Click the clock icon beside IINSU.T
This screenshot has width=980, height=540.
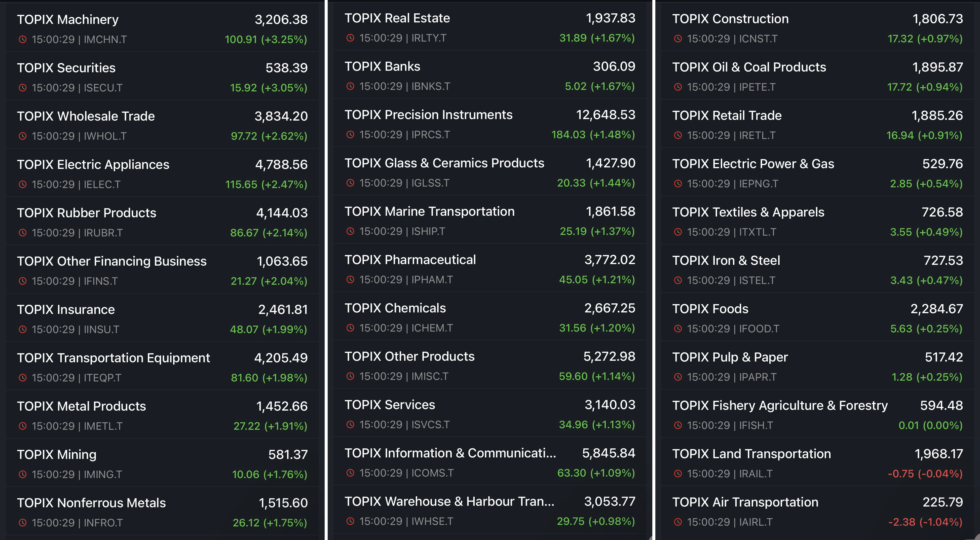(x=23, y=329)
